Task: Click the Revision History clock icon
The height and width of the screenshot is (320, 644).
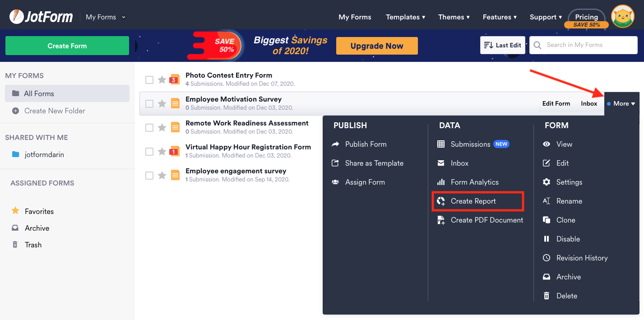Action: tap(547, 258)
